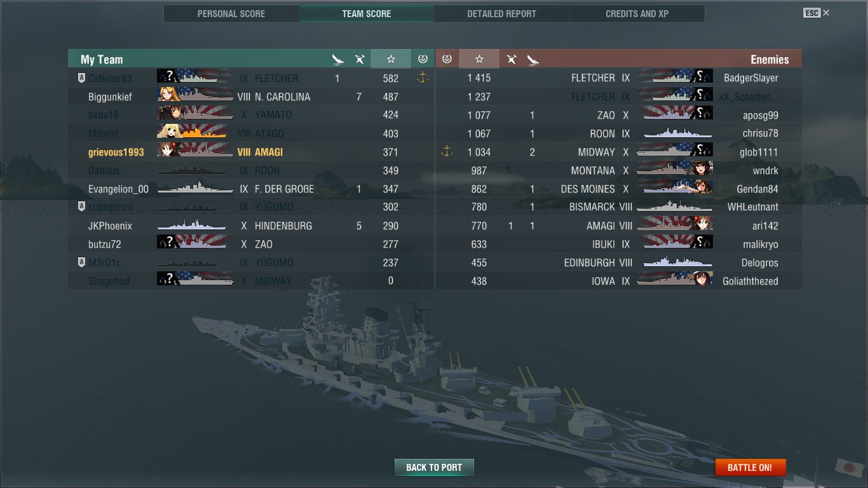Sort Enemies by planes shot down icon
The width and height of the screenshot is (868, 488).
coord(511,60)
